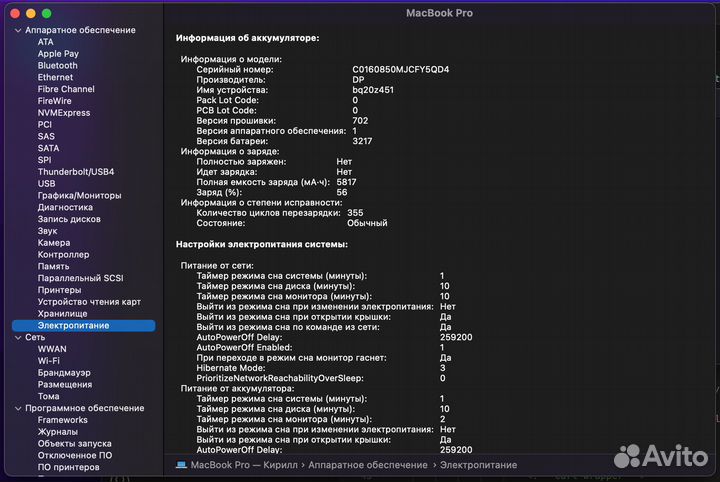Image resolution: width=720 pixels, height=482 pixels.
Task: Select Камера in the sidebar
Action: pos(54,243)
